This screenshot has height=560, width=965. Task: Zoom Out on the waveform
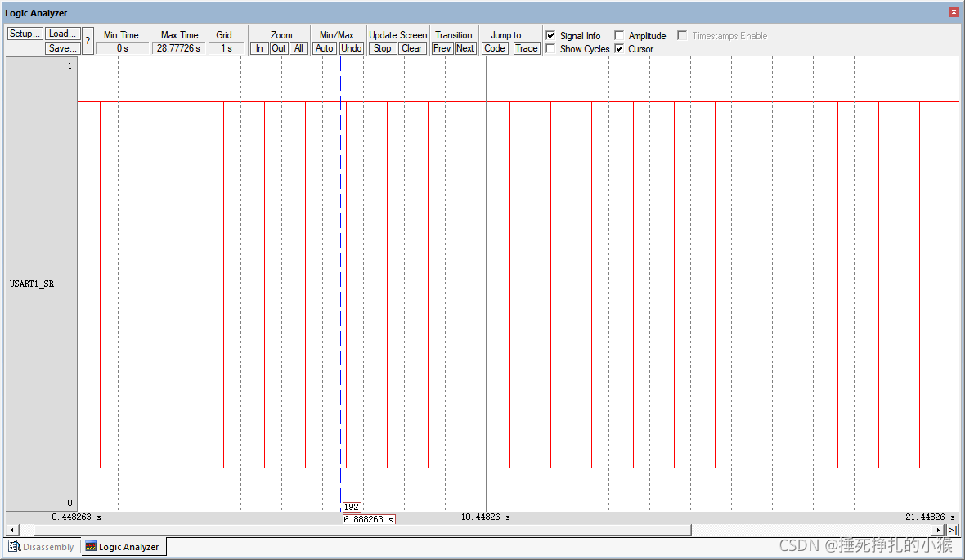coord(279,48)
